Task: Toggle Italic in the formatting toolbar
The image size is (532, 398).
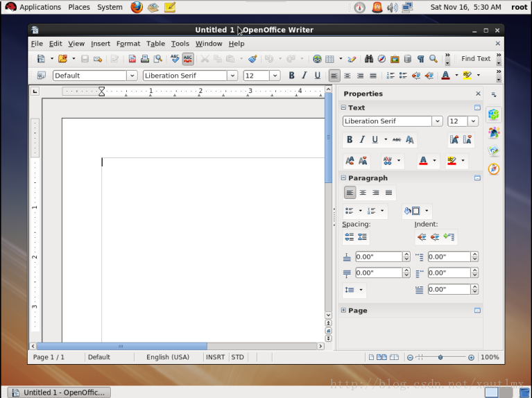Action: 304,76
